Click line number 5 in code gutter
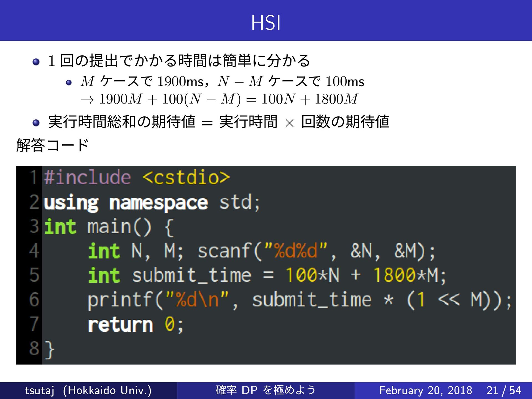 34,275
